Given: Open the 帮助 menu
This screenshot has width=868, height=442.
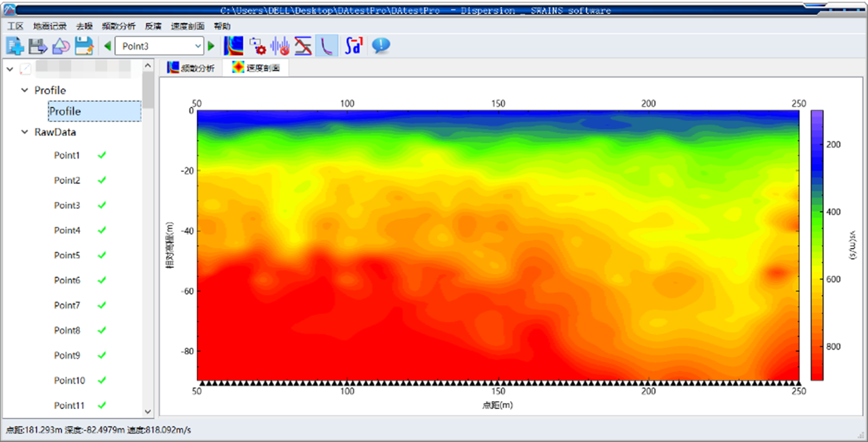Looking at the screenshot, I should tap(222, 26).
